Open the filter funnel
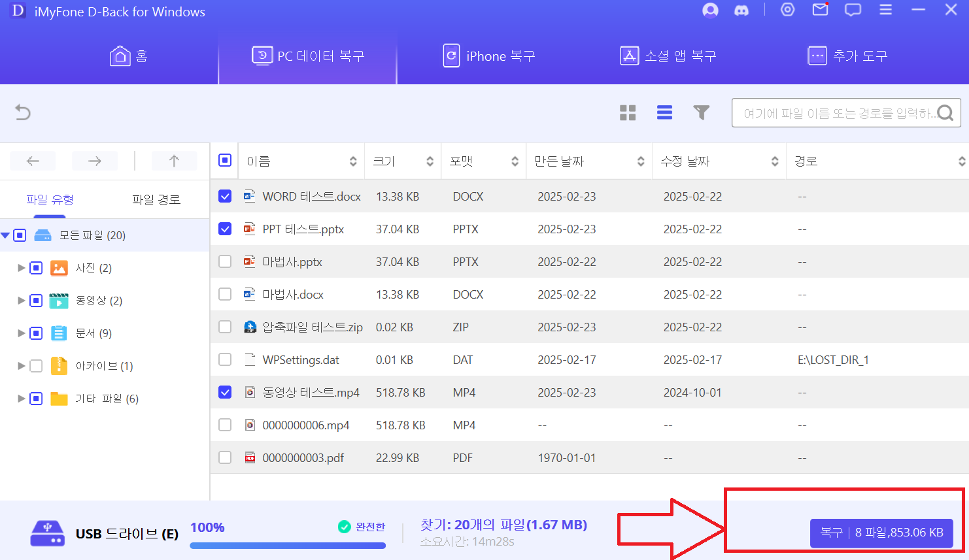The height and width of the screenshot is (560, 969). (x=701, y=112)
